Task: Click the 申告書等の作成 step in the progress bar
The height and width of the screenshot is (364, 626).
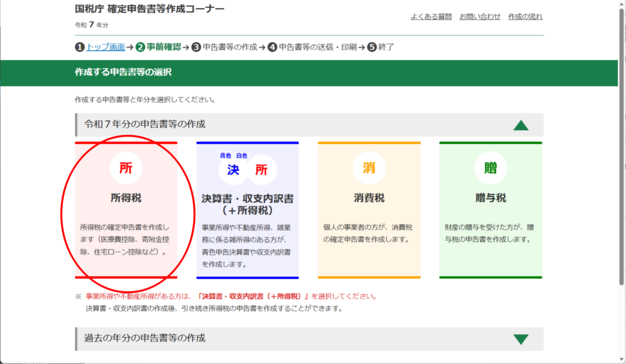Action: point(229,47)
